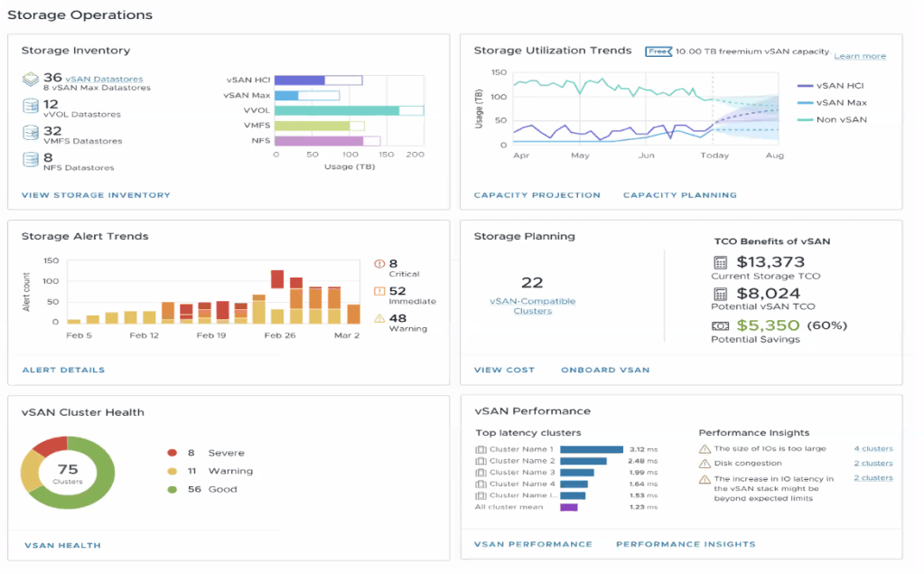Click the Immediate alert icon
The image size is (924, 574).
[x=379, y=291]
